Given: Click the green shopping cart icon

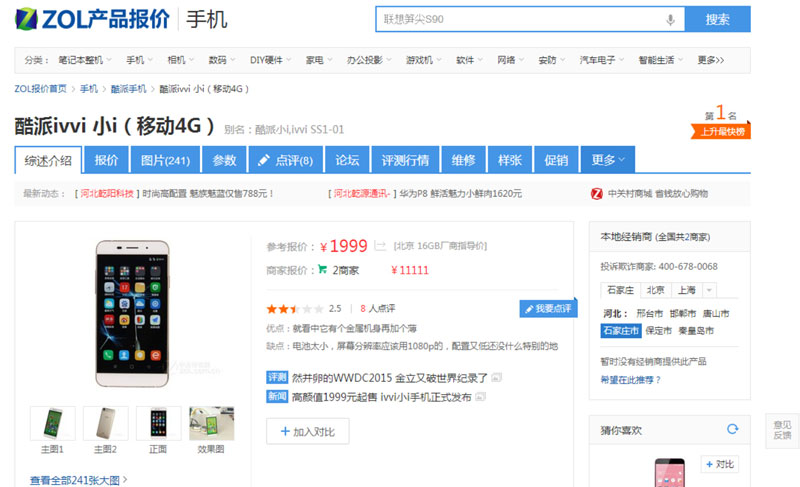Looking at the screenshot, I should click(322, 269).
